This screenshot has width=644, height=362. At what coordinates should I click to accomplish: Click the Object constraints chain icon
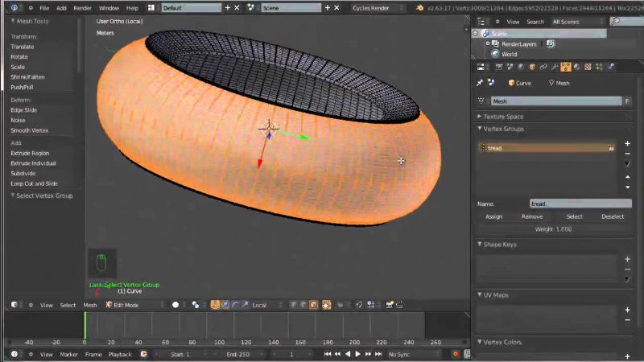543,67
